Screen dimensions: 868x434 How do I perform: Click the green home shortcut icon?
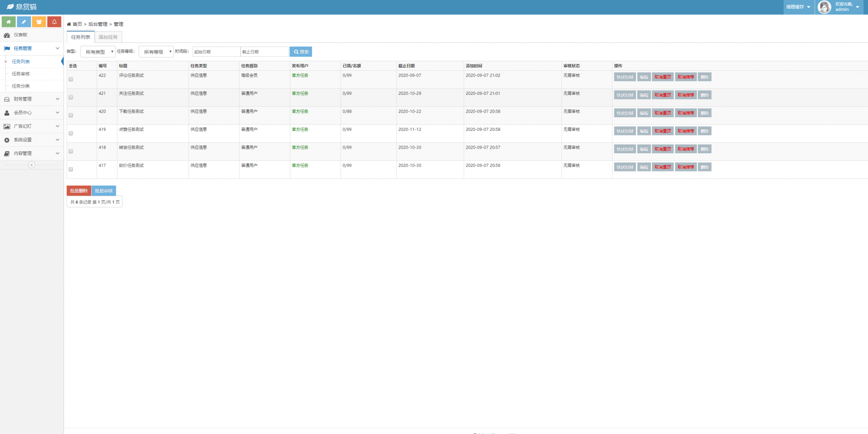coord(8,22)
